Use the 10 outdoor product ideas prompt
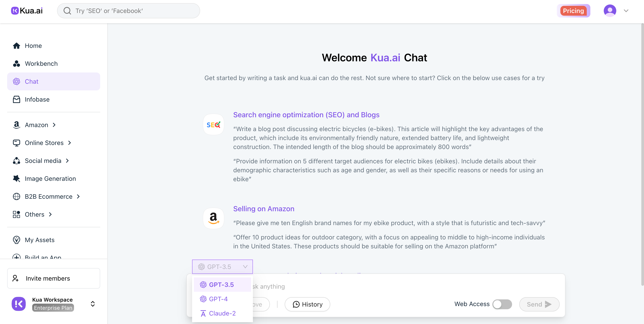Image resolution: width=644 pixels, height=324 pixels. pos(389,242)
